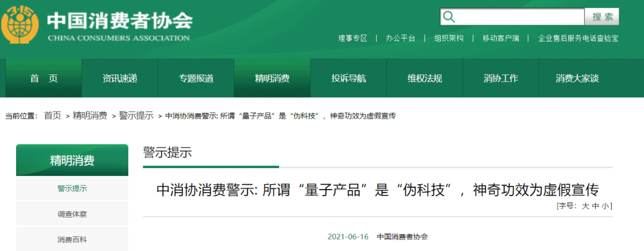The width and height of the screenshot is (644, 251).
Task: Select 消费百科 in the left sidebar
Action: tap(72, 240)
